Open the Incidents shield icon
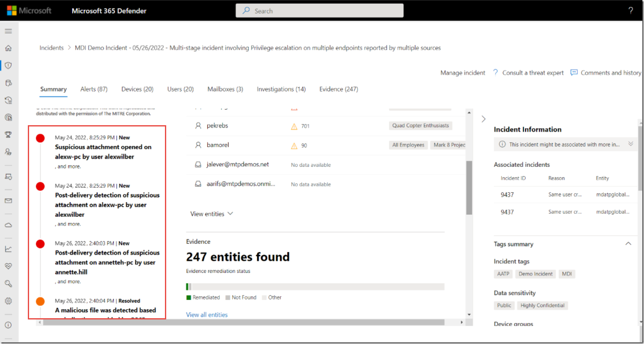The height and width of the screenshot is (344, 644). coord(8,65)
